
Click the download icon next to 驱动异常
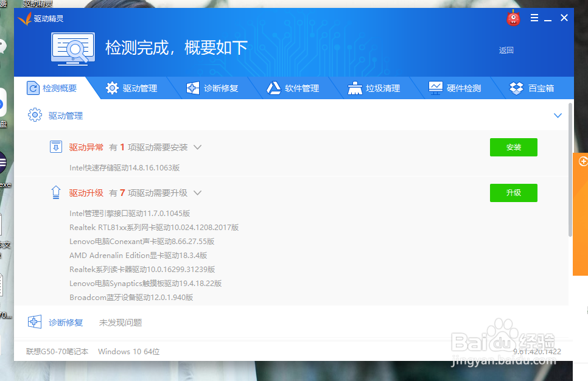pyautogui.click(x=56, y=147)
